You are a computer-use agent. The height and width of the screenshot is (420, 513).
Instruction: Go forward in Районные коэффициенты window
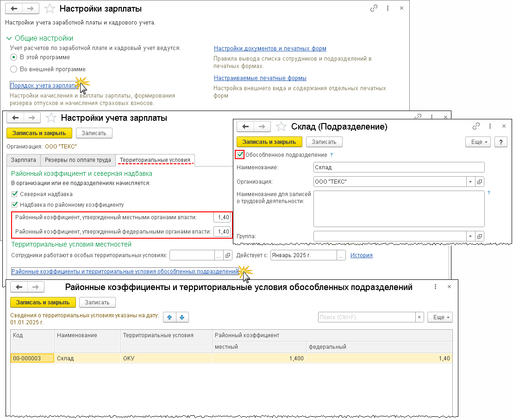click(36, 287)
